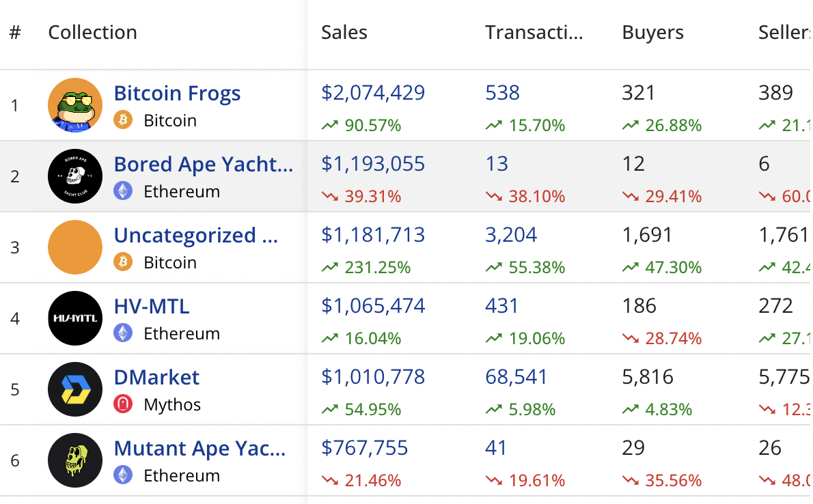Click the $1,193,055 sales value for Bored Ape

[x=373, y=164]
